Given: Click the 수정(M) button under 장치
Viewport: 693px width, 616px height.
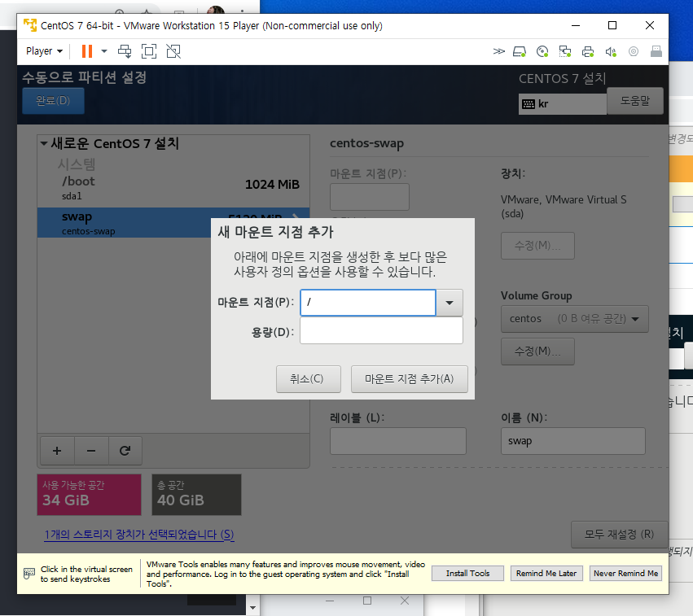Looking at the screenshot, I should click(x=537, y=246).
